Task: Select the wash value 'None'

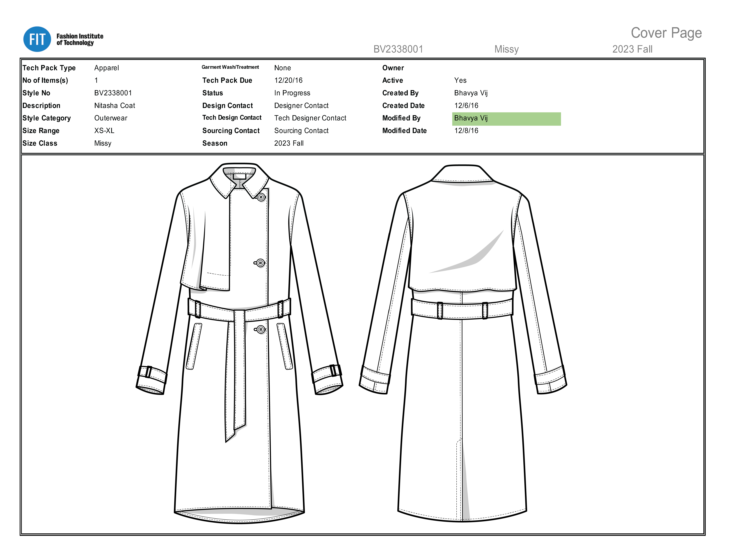Action: [x=282, y=68]
